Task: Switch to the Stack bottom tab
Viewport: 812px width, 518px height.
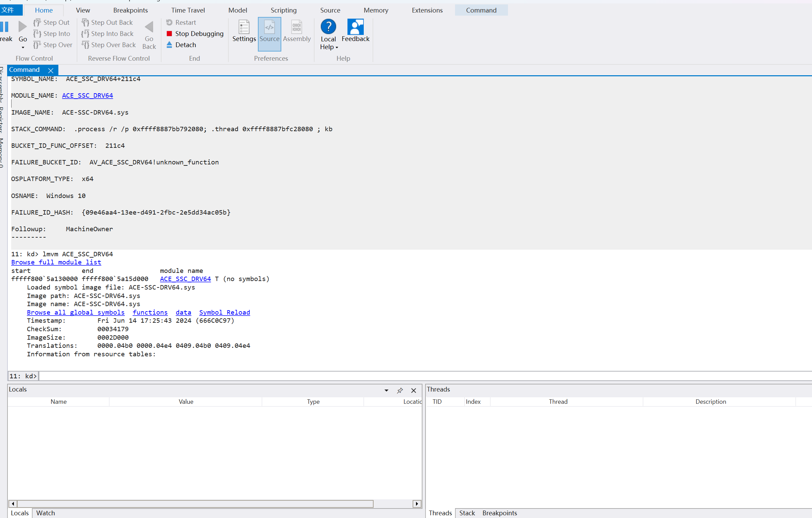Action: (467, 513)
